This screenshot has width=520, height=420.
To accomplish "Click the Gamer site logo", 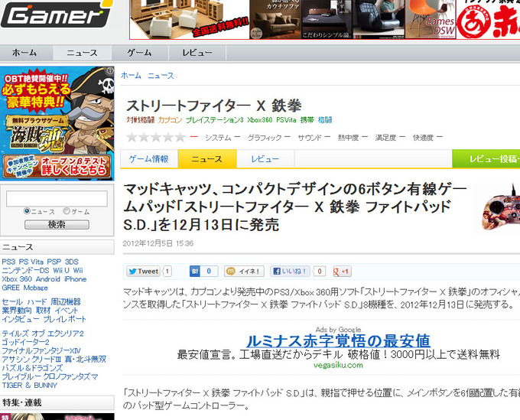I will point(57,14).
